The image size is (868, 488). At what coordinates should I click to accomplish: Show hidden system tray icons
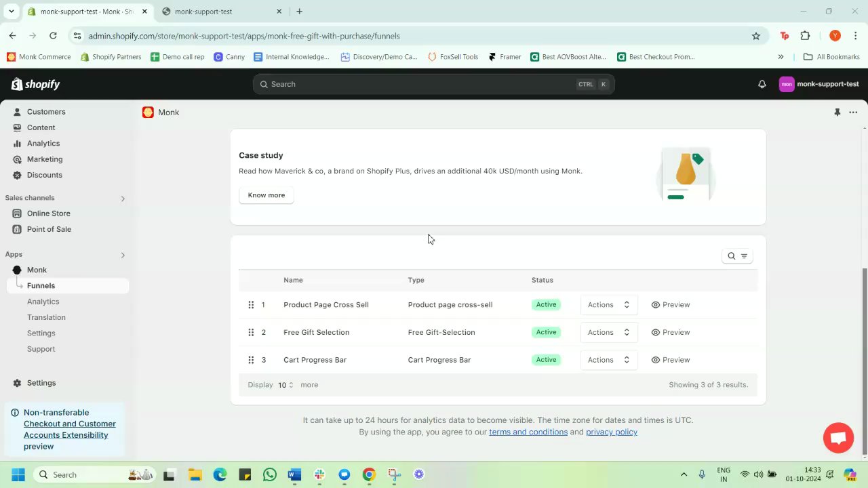tap(684, 474)
